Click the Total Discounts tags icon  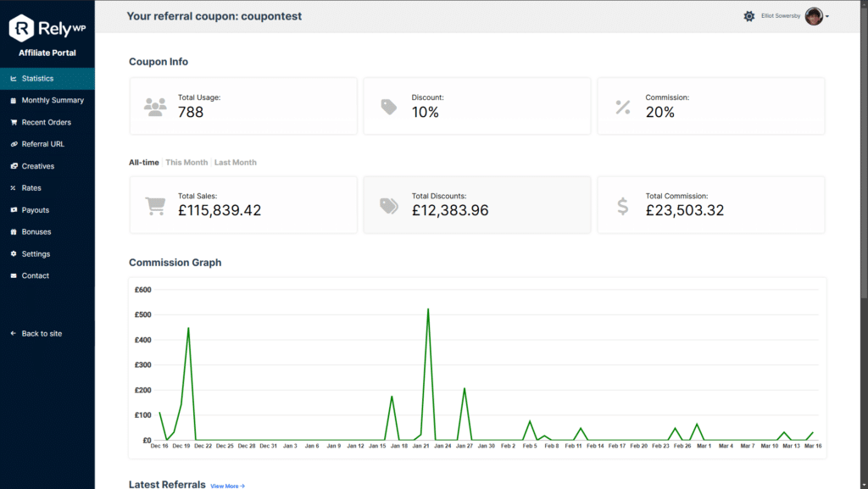(x=388, y=206)
